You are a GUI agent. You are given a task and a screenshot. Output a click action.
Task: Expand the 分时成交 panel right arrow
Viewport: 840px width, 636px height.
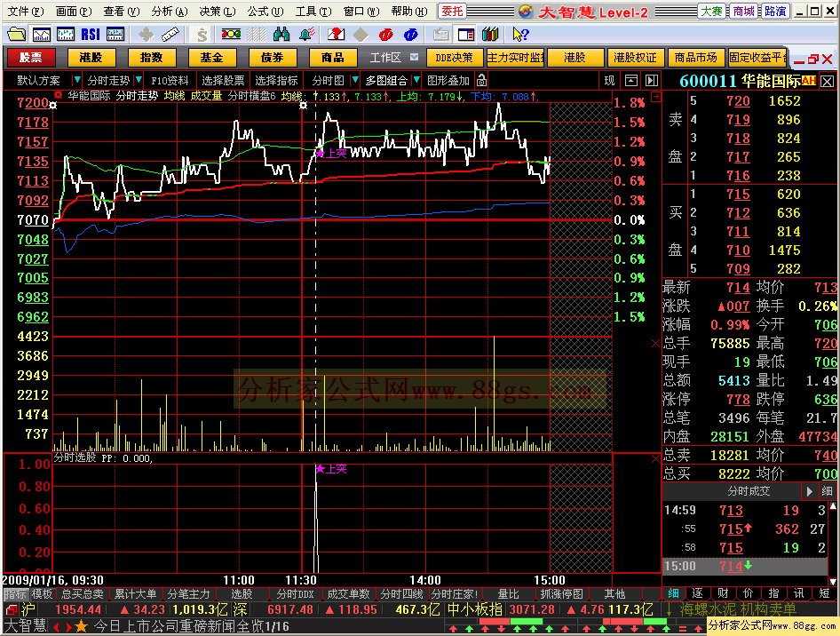click(x=809, y=491)
